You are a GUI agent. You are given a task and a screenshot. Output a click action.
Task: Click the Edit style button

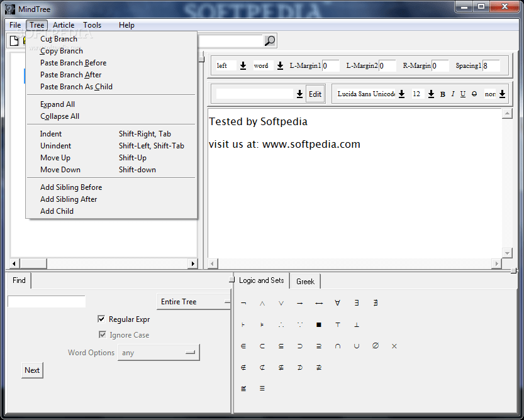315,94
